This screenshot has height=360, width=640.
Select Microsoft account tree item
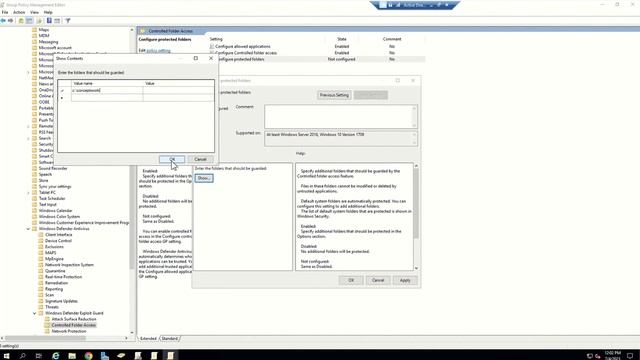pyautogui.click(x=55, y=48)
